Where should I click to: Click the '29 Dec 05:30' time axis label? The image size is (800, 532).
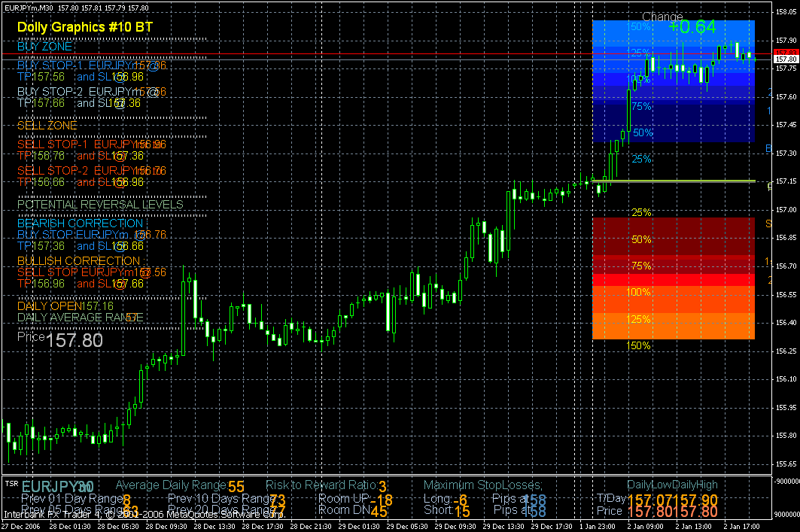406,527
